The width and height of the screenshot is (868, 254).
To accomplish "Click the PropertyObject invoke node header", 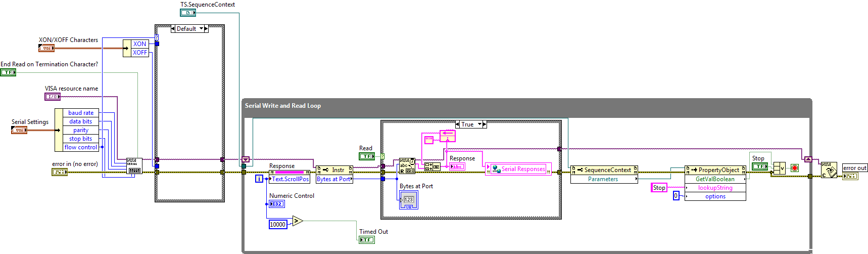I will [x=715, y=170].
